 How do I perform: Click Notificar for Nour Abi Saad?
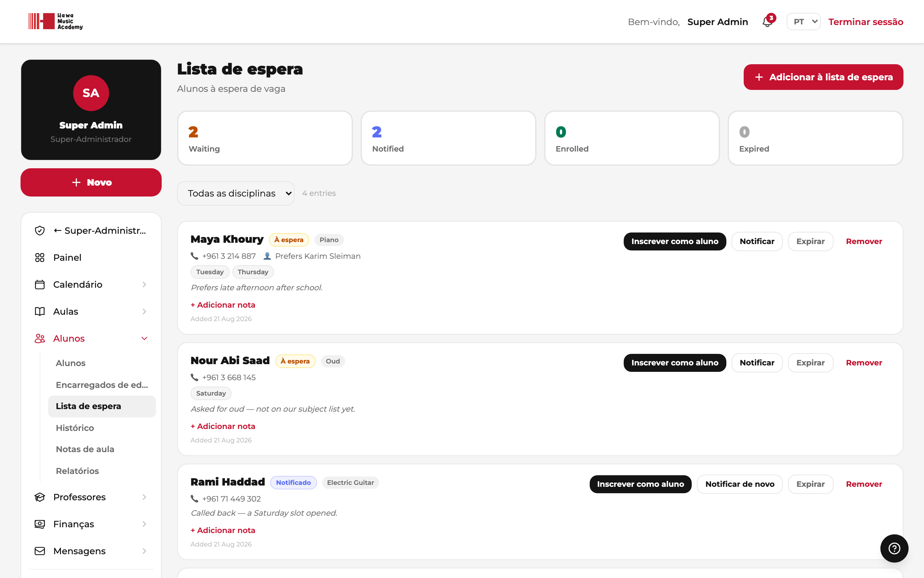pyautogui.click(x=757, y=363)
